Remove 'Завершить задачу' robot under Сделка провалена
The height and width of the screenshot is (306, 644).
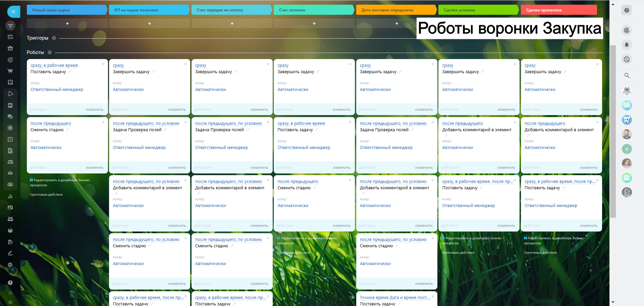tap(597, 64)
